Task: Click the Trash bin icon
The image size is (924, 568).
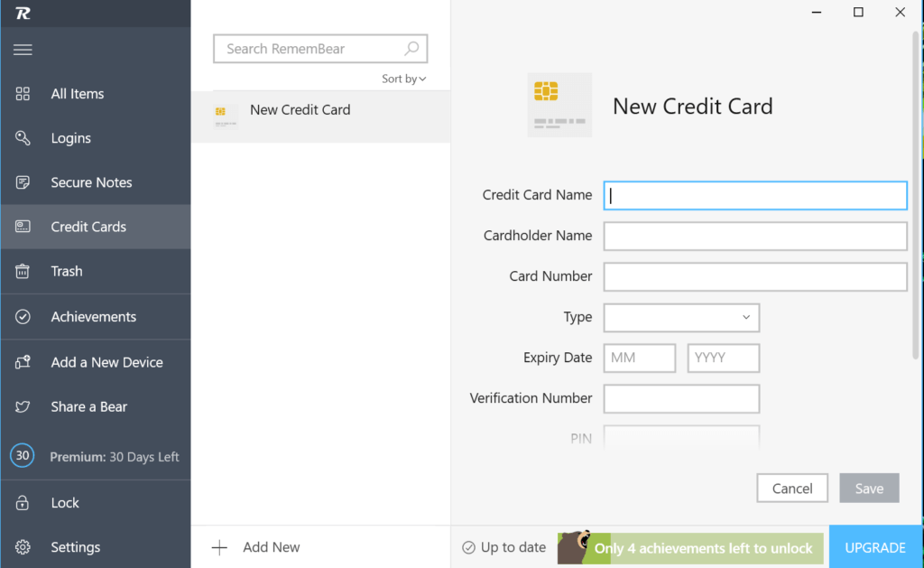Action: click(23, 271)
